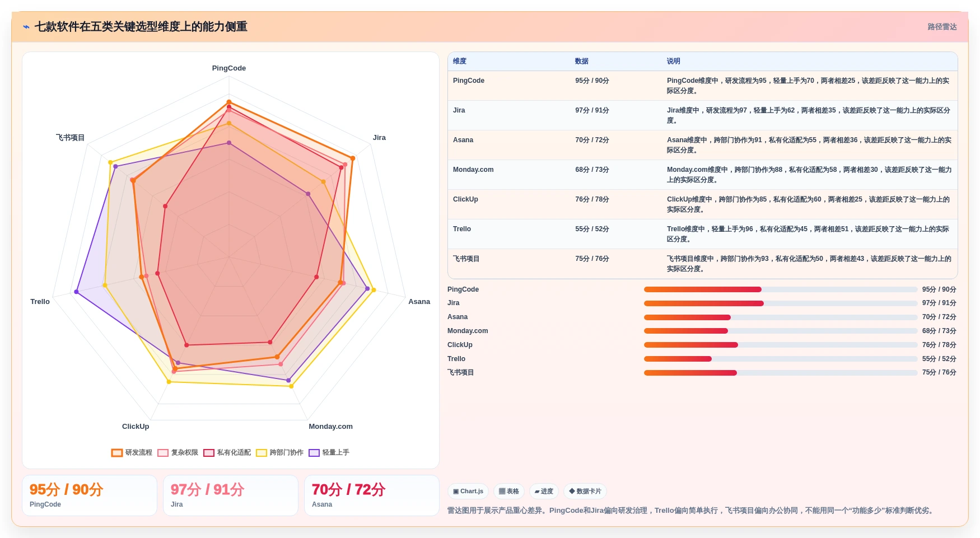Image resolution: width=980 pixels, height=538 pixels.
Task: Select the Asana table row name
Action: (x=463, y=140)
